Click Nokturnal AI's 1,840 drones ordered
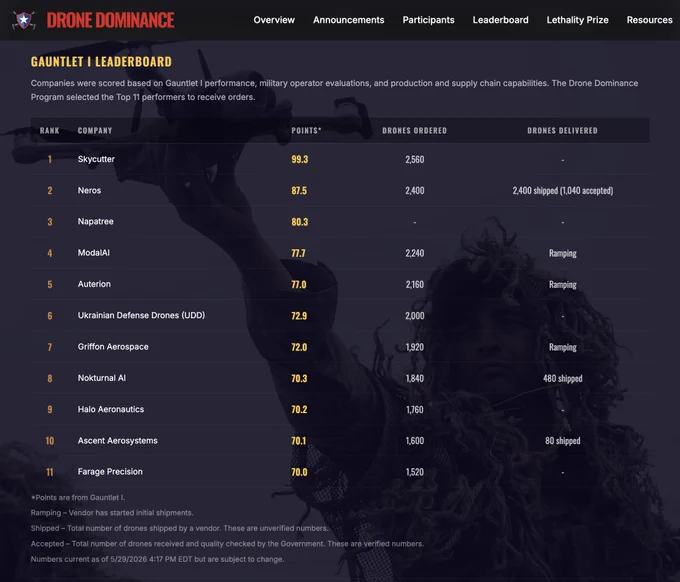The height and width of the screenshot is (582, 680). click(x=415, y=378)
